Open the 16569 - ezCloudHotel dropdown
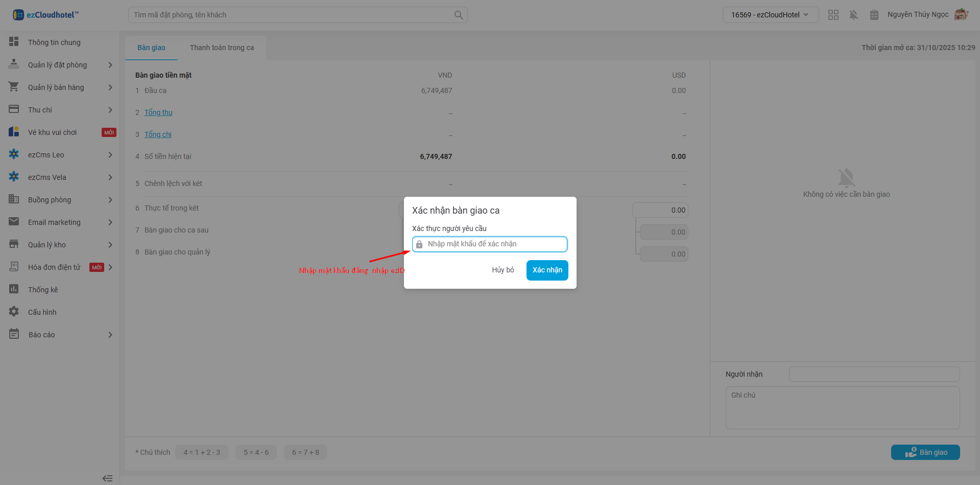This screenshot has width=980, height=485. coord(770,15)
